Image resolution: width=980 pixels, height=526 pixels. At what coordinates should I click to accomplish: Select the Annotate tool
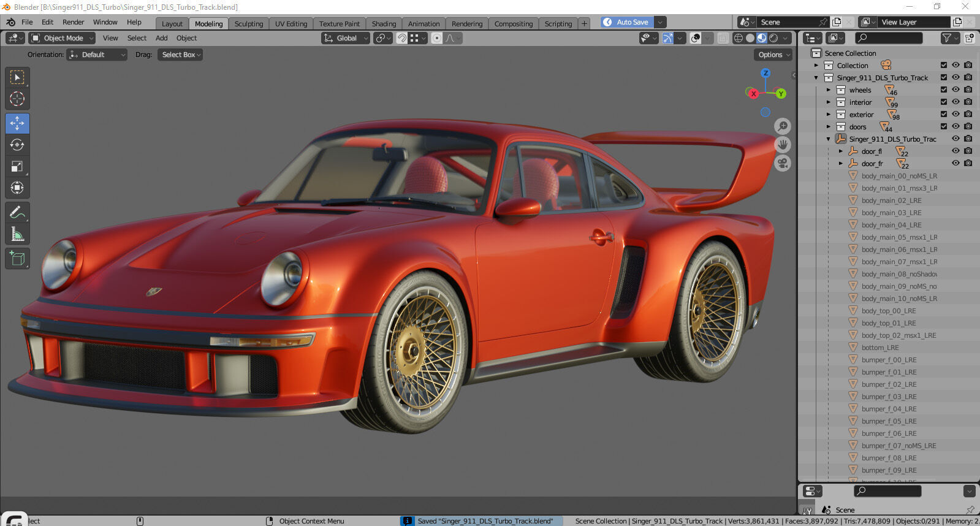click(17, 213)
